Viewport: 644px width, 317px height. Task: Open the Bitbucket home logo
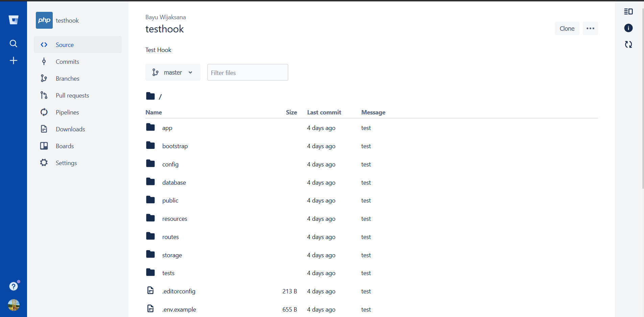click(14, 20)
